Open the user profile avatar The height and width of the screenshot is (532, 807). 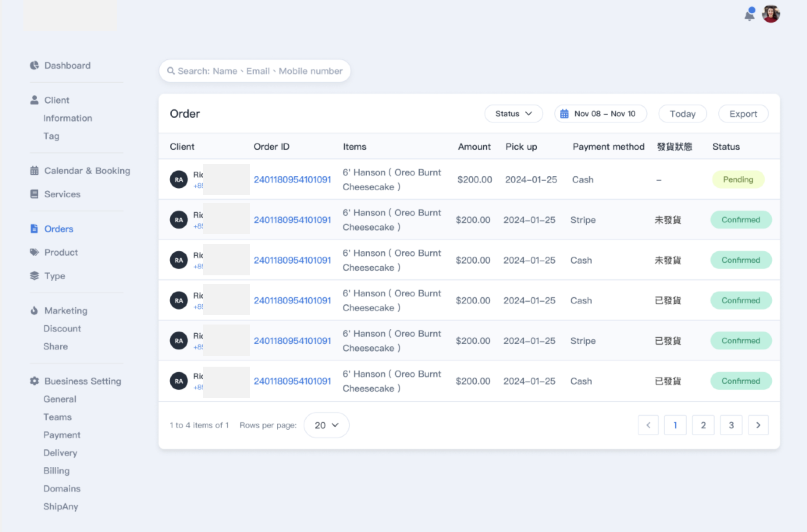pyautogui.click(x=771, y=14)
